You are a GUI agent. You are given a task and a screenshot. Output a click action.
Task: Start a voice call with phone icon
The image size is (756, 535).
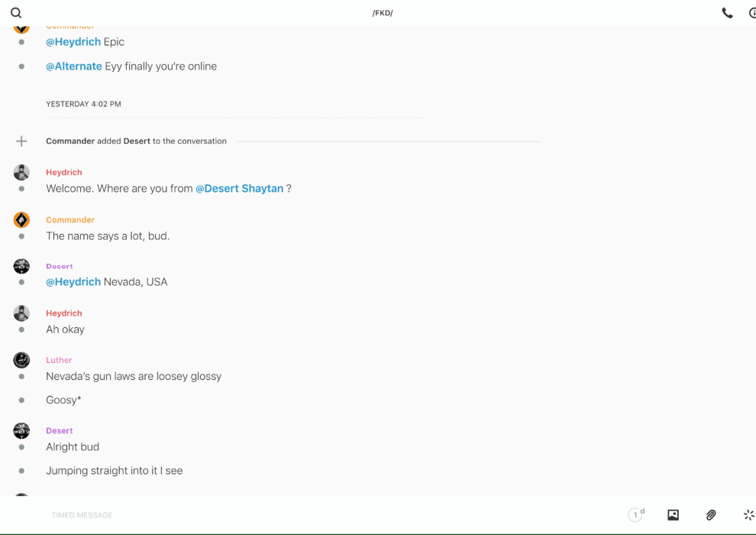click(x=727, y=13)
